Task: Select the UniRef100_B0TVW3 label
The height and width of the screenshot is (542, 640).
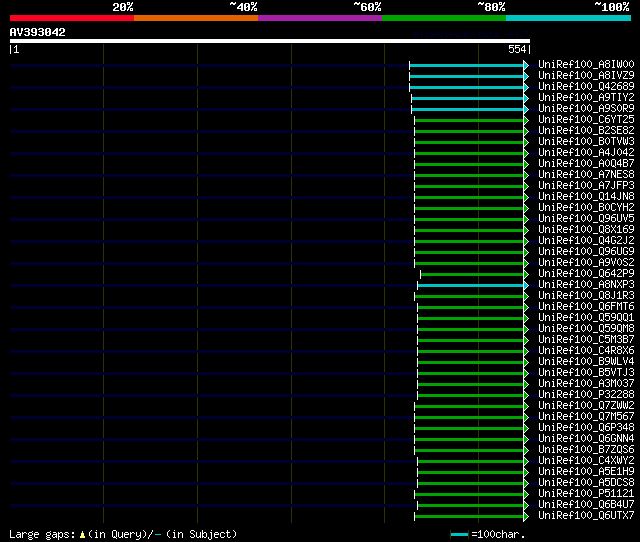Action: tap(586, 142)
